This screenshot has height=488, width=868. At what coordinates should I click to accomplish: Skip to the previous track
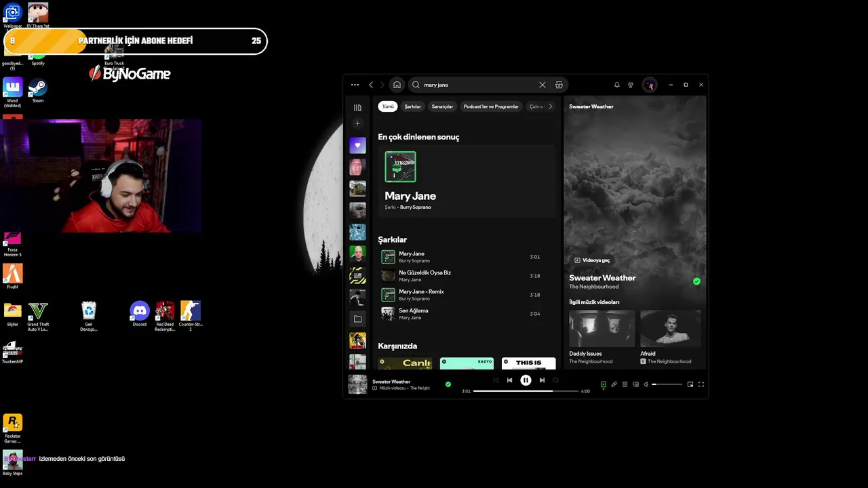pyautogui.click(x=510, y=380)
